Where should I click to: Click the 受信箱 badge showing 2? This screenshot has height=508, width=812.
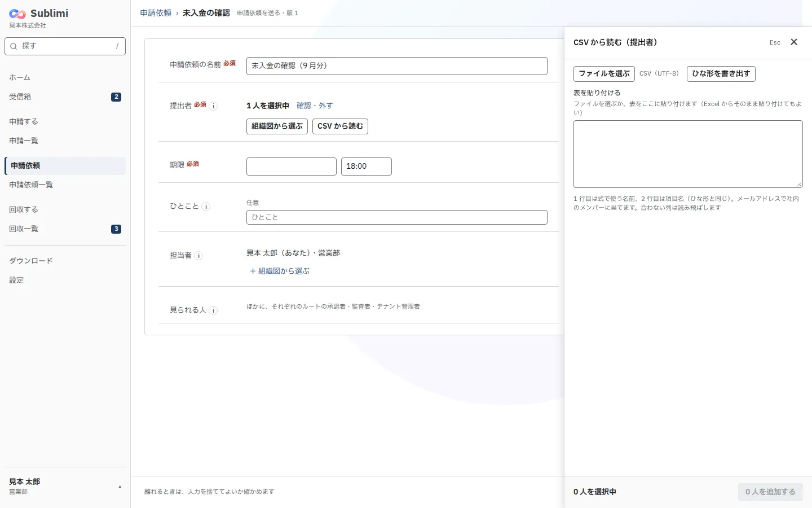tap(116, 97)
